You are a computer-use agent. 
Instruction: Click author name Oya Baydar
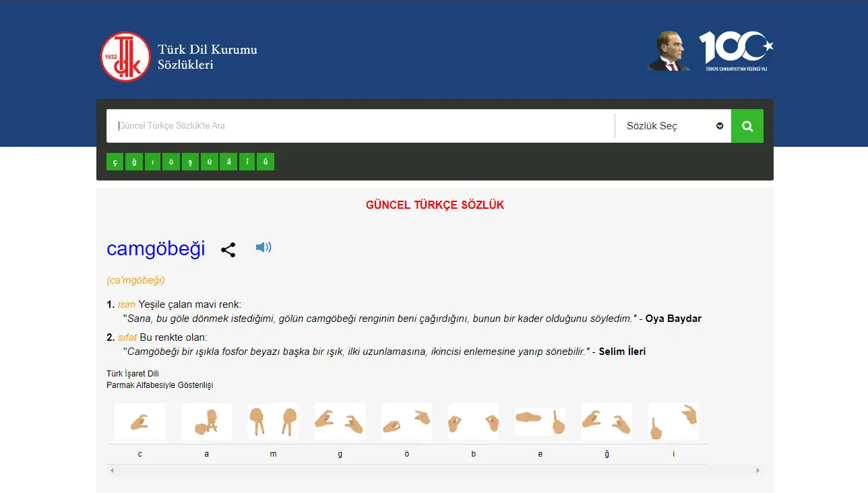(x=673, y=319)
